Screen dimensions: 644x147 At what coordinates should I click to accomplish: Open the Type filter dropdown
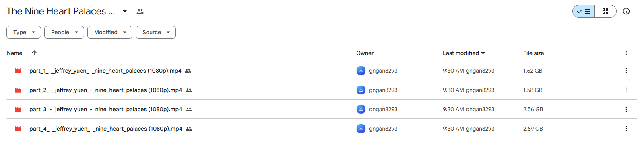[x=24, y=32]
